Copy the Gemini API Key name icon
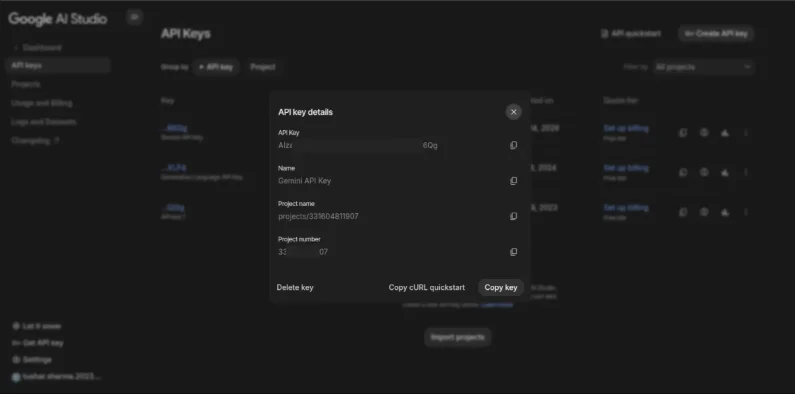The image size is (795, 394). (x=513, y=181)
